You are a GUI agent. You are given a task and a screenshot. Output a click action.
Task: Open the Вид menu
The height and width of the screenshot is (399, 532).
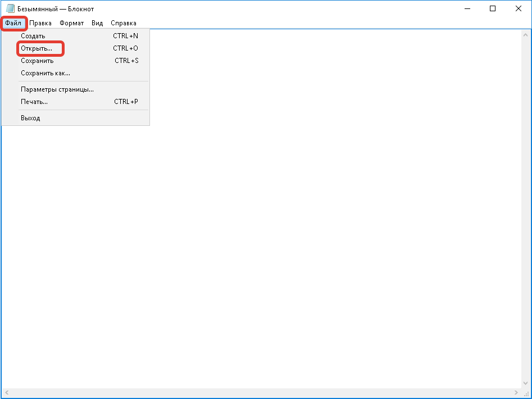[x=97, y=23]
